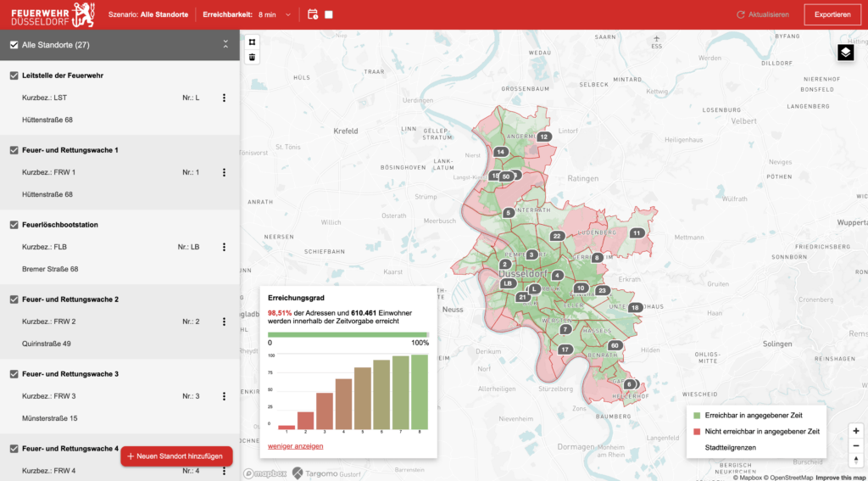This screenshot has width=868, height=481.
Task: Select station marker 17 on map
Action: pos(565,350)
